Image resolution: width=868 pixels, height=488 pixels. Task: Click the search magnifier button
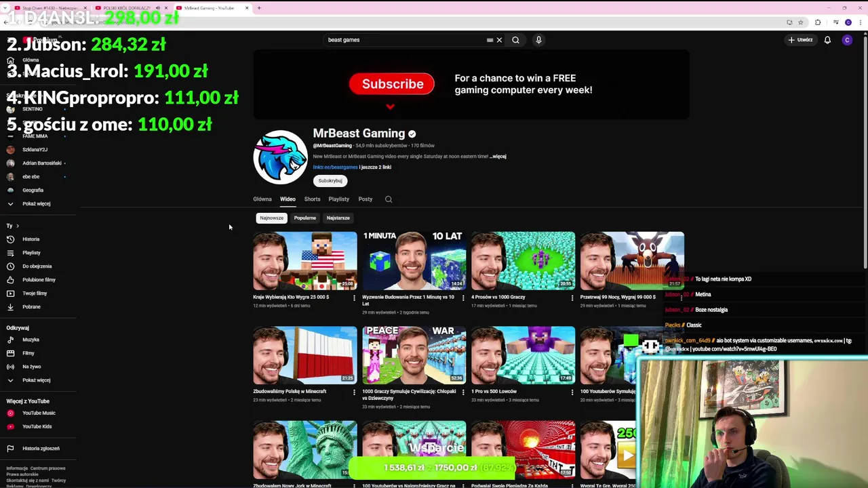pos(515,40)
